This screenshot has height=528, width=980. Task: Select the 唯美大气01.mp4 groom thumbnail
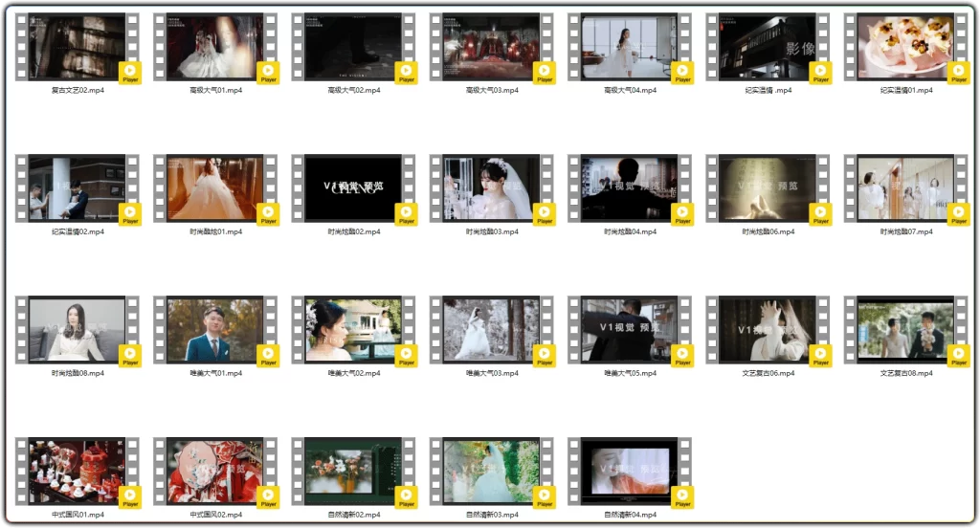tap(215, 330)
